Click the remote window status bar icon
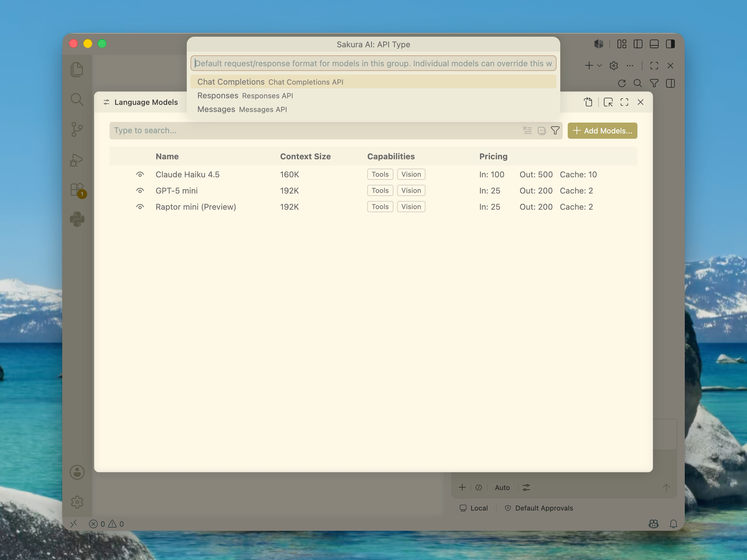The image size is (747, 560). [x=74, y=524]
